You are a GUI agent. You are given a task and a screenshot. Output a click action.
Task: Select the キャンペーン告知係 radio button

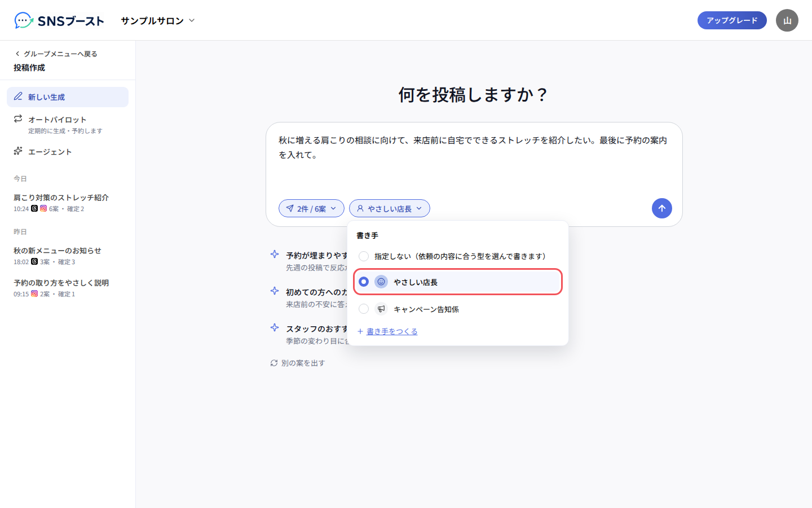364,309
